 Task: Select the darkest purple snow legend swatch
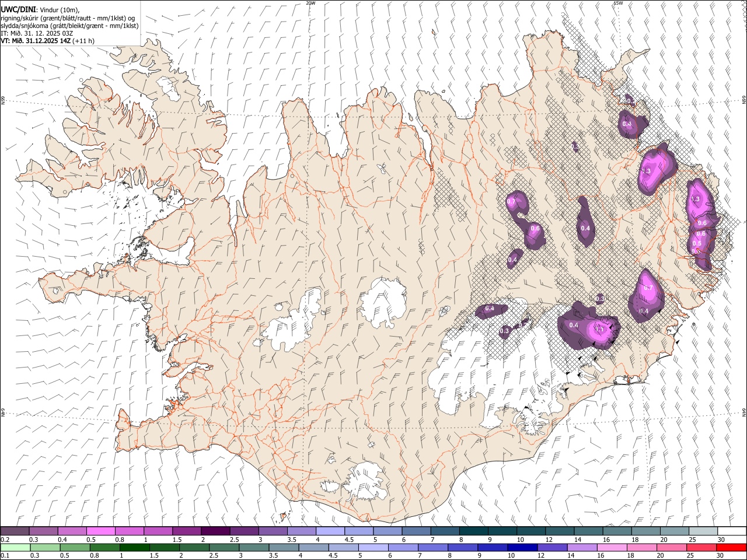(x=215, y=531)
